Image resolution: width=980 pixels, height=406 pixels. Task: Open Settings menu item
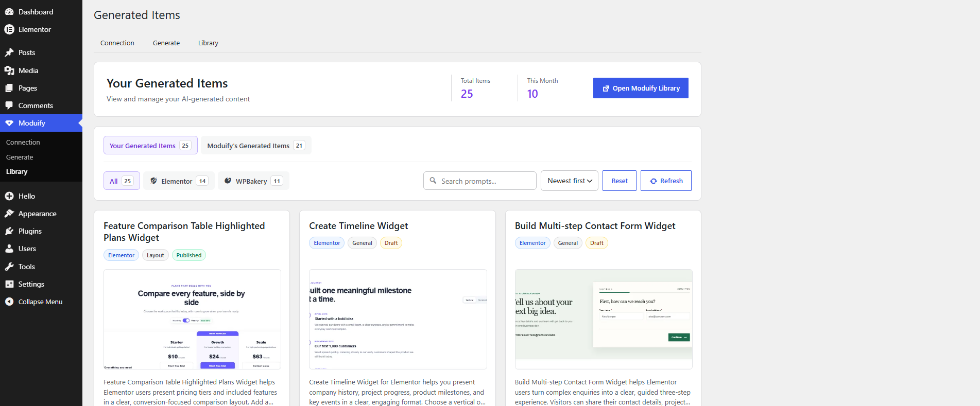[41, 284]
